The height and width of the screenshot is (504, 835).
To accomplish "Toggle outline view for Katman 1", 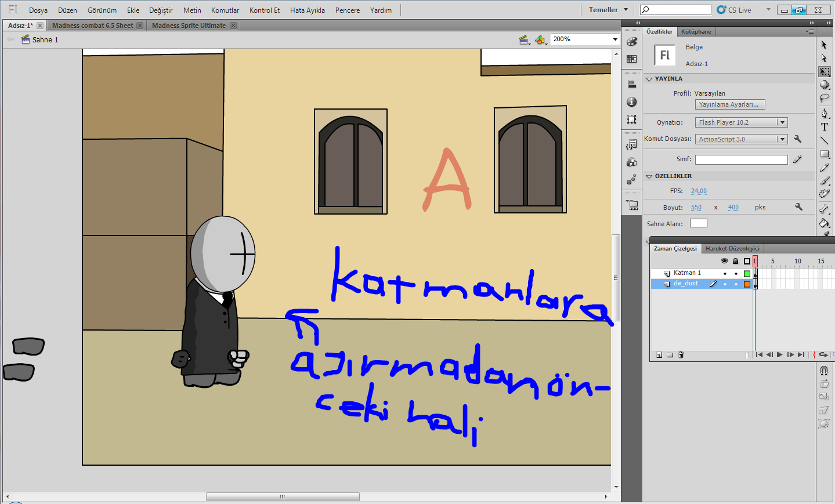I will (x=747, y=273).
